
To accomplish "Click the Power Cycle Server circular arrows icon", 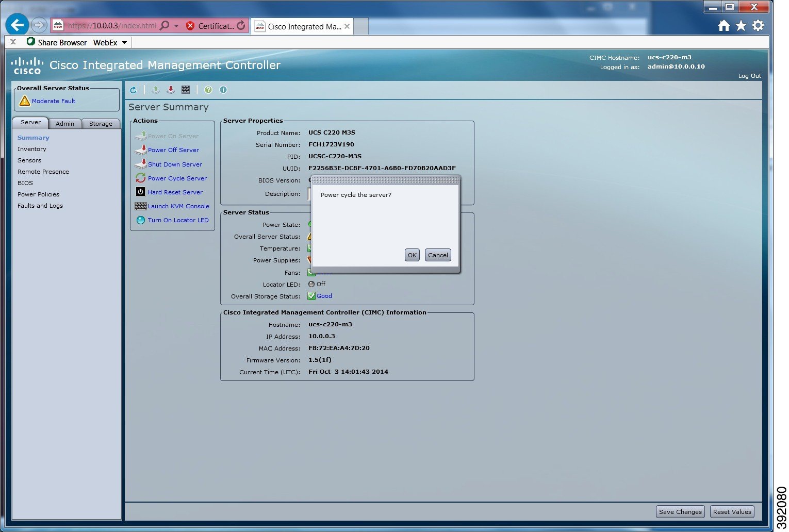I will (140, 178).
